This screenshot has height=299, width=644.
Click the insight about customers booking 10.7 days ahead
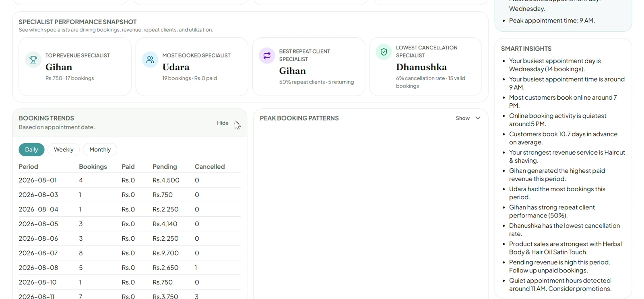(x=563, y=138)
